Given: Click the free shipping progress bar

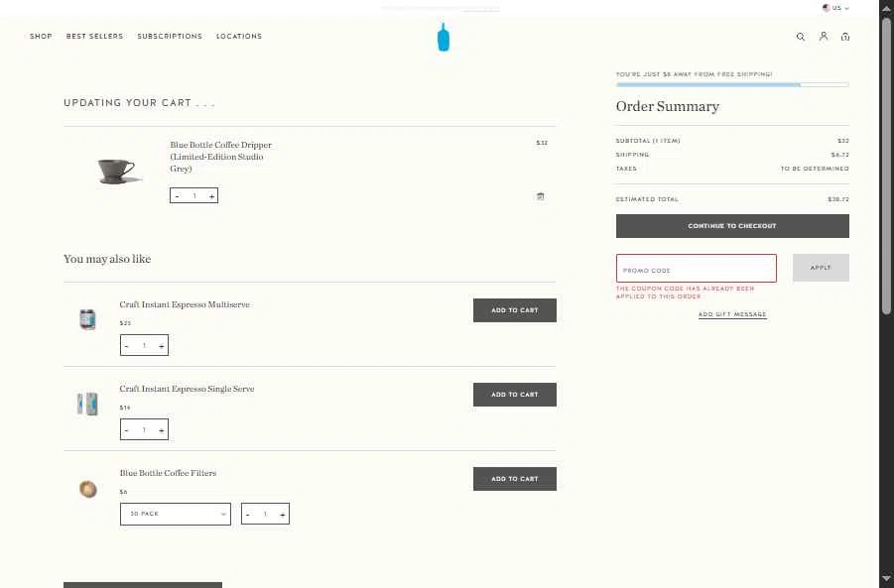Looking at the screenshot, I should pos(732,84).
